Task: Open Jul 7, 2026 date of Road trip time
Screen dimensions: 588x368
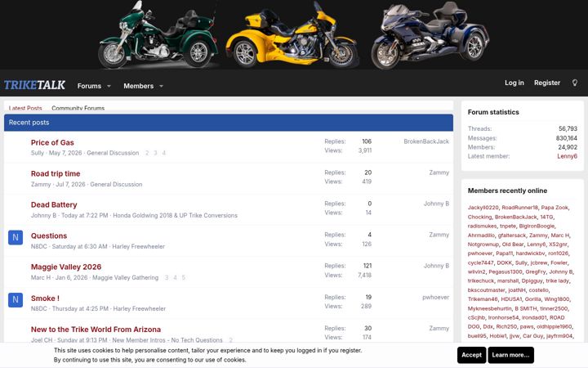Action: point(70,184)
